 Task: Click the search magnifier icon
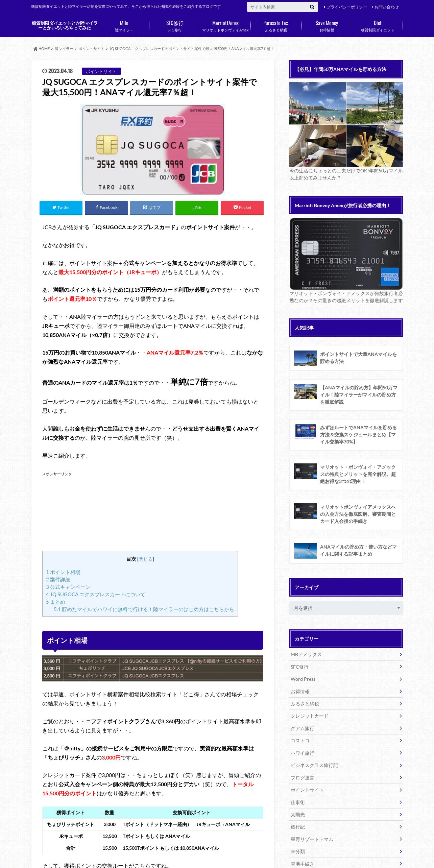pyautogui.click(x=312, y=7)
